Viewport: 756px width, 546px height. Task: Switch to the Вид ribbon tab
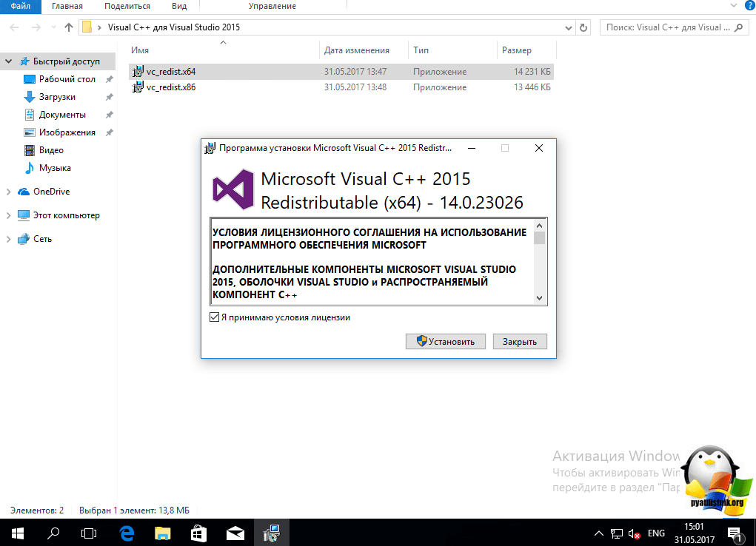tap(179, 6)
